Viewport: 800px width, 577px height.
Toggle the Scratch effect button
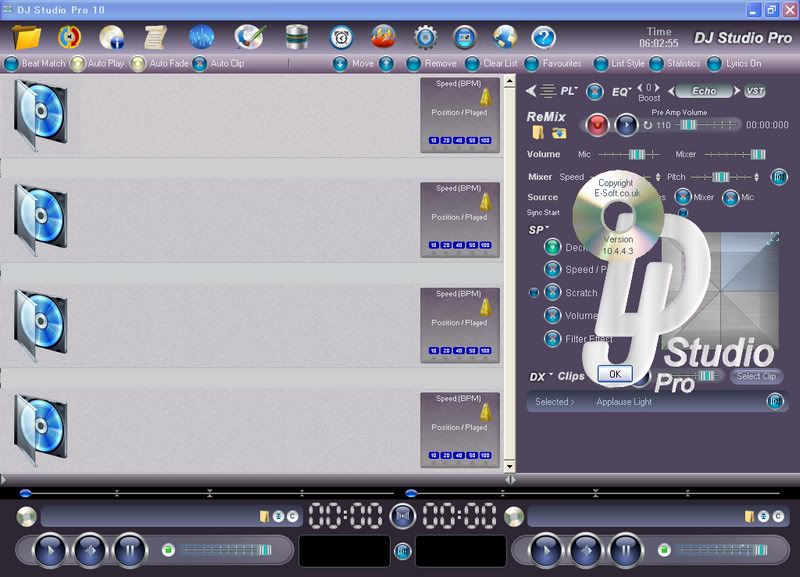pos(553,292)
